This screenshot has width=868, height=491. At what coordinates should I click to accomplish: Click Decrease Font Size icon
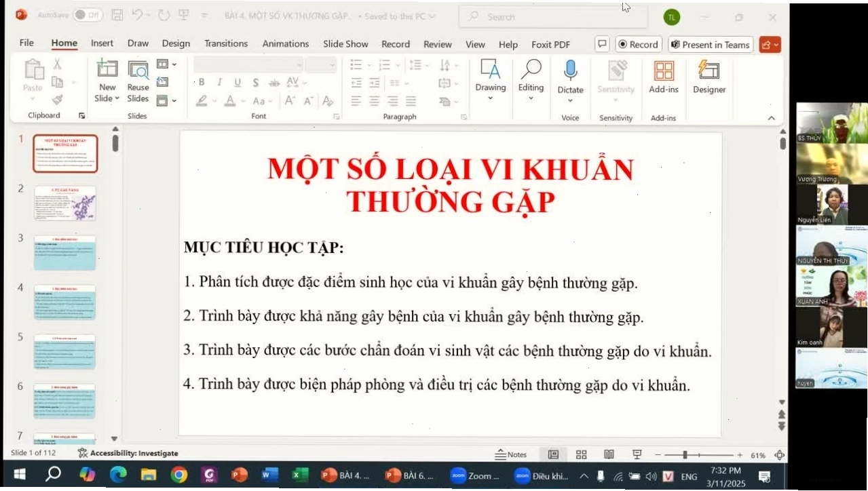[308, 100]
